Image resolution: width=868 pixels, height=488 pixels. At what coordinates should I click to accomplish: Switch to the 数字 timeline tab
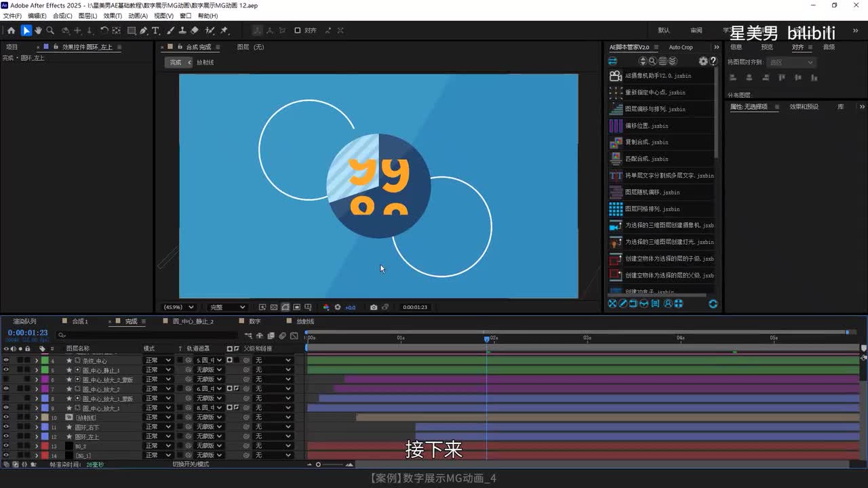point(255,321)
